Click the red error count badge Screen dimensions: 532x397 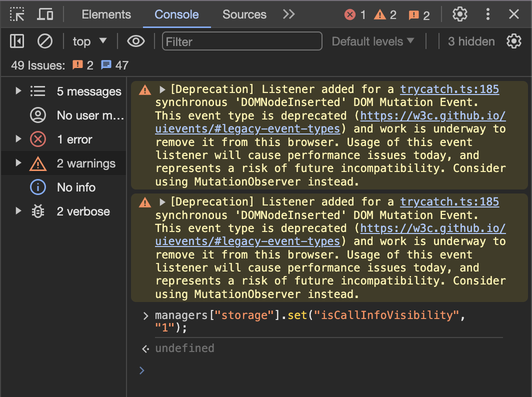pyautogui.click(x=355, y=15)
